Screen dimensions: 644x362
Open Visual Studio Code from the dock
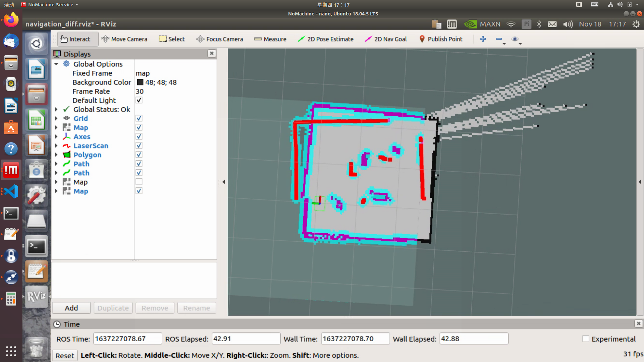pos(11,192)
